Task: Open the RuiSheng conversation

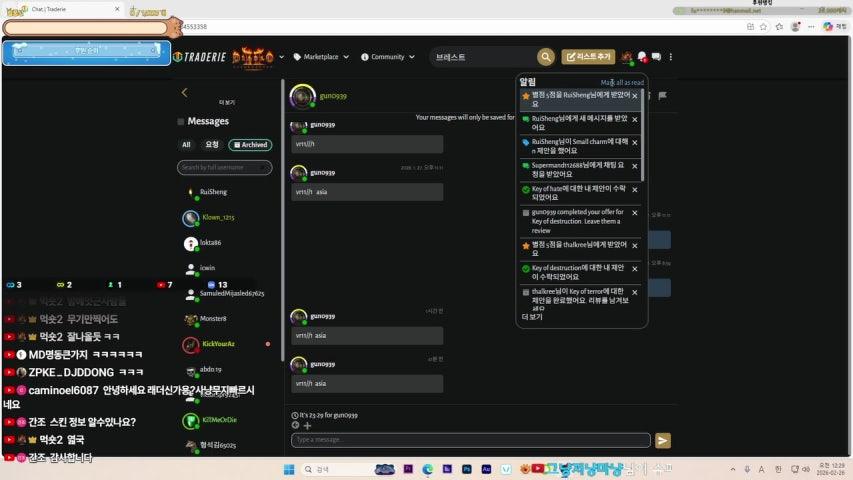Action: 227,192
